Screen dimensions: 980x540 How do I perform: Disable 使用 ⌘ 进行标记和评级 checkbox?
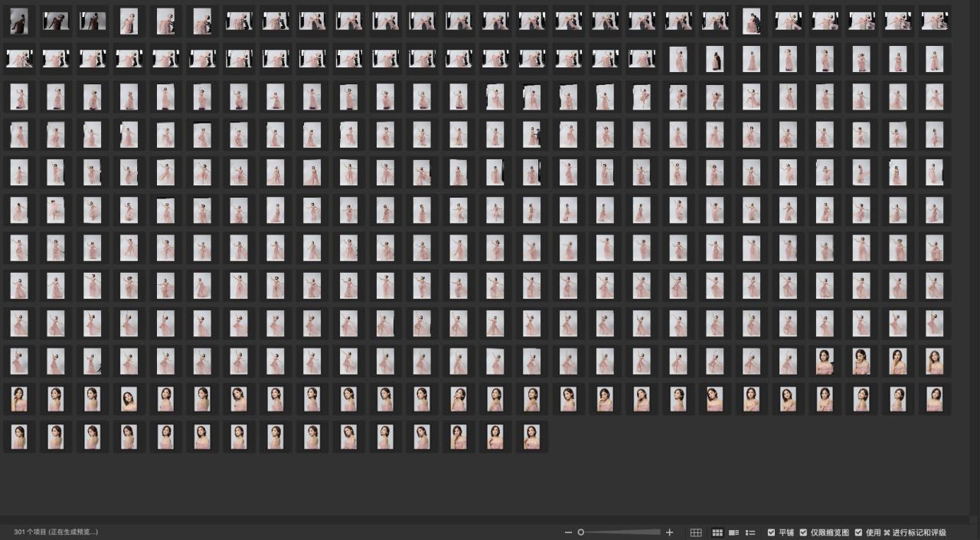tap(858, 532)
